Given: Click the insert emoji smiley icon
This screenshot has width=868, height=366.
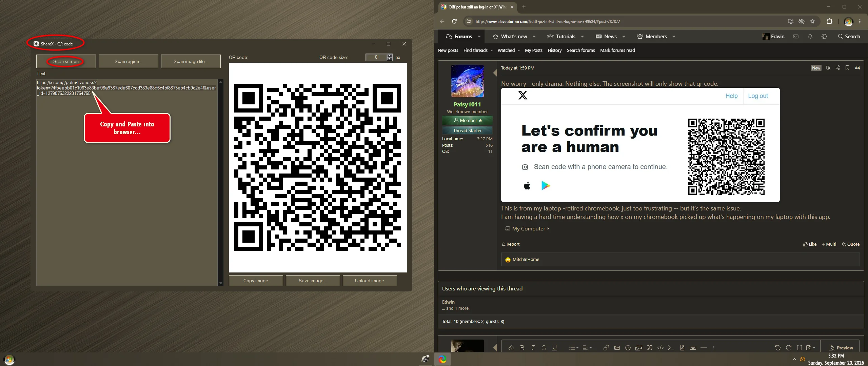Looking at the screenshot, I should pyautogui.click(x=628, y=348).
